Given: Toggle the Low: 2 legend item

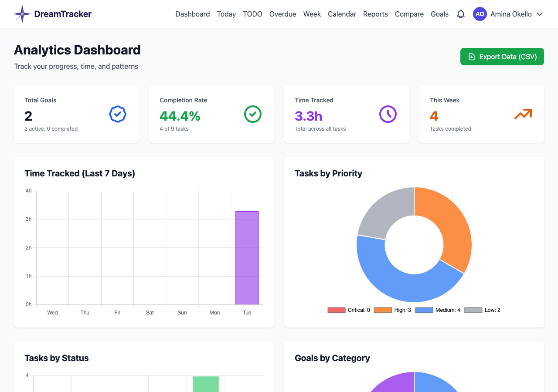Looking at the screenshot, I should coord(483,310).
